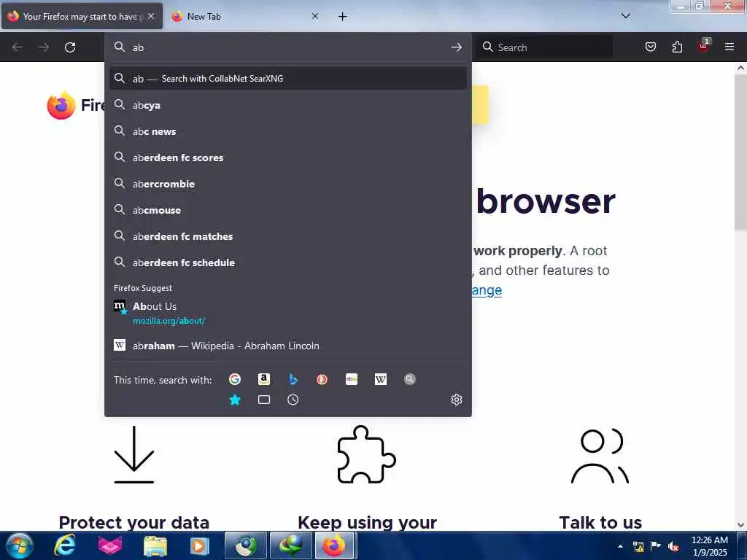Open 'abraham — Wikipedia' Abraham Lincoln suggestion
The image size is (747, 560).
point(287,345)
